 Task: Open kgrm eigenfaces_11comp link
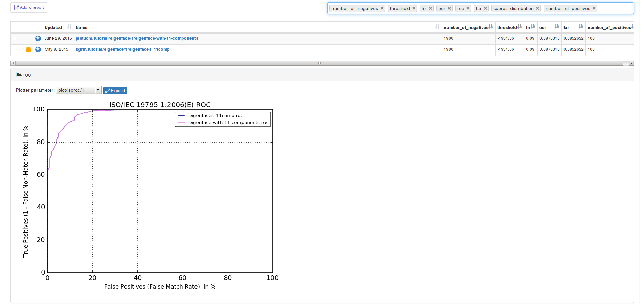(123, 49)
